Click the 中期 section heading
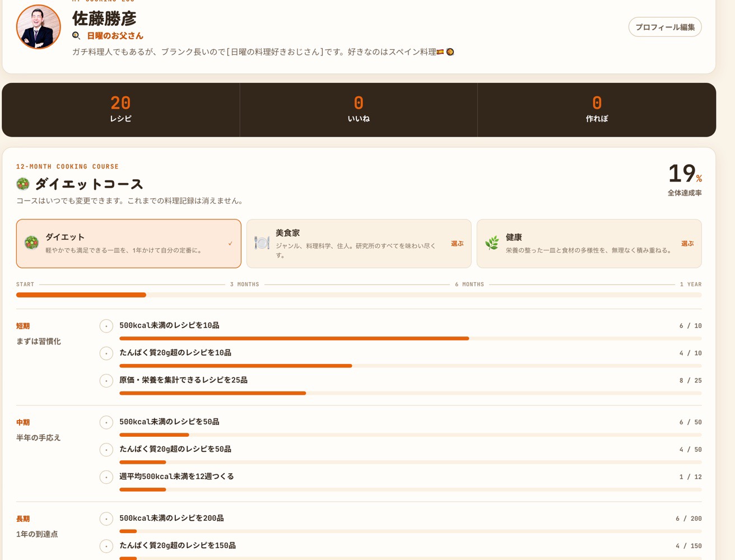 (23, 422)
